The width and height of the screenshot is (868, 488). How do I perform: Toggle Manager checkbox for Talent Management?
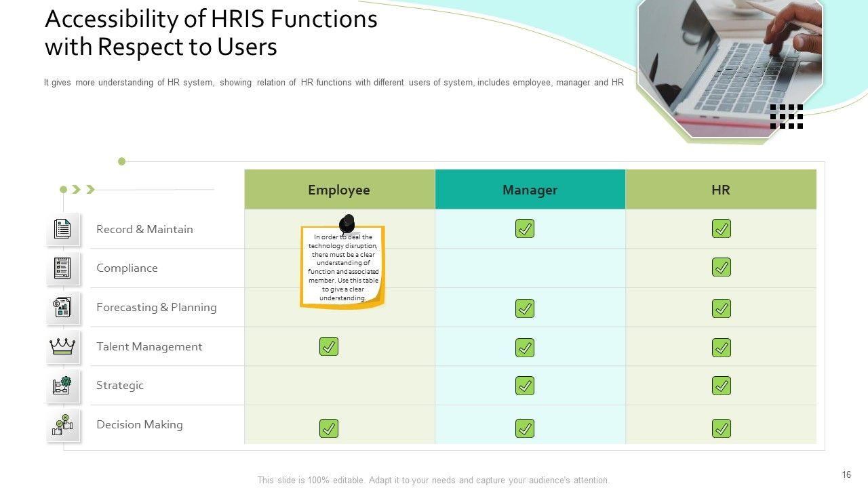[525, 348]
